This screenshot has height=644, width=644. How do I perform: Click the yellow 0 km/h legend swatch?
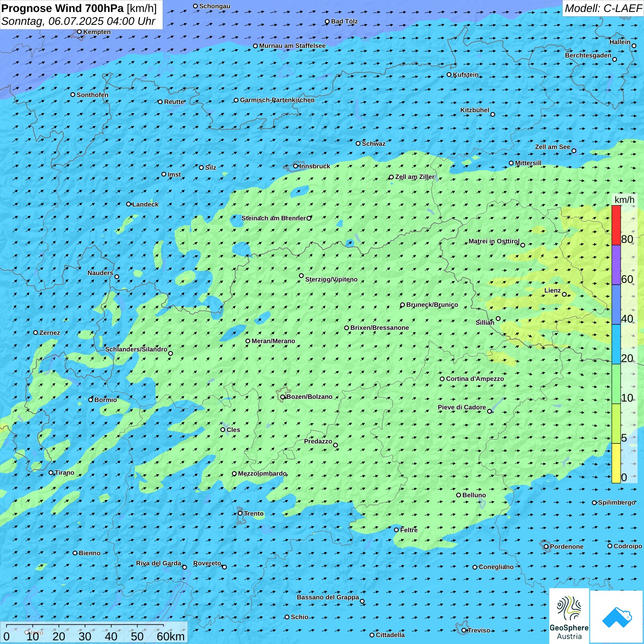(x=616, y=463)
